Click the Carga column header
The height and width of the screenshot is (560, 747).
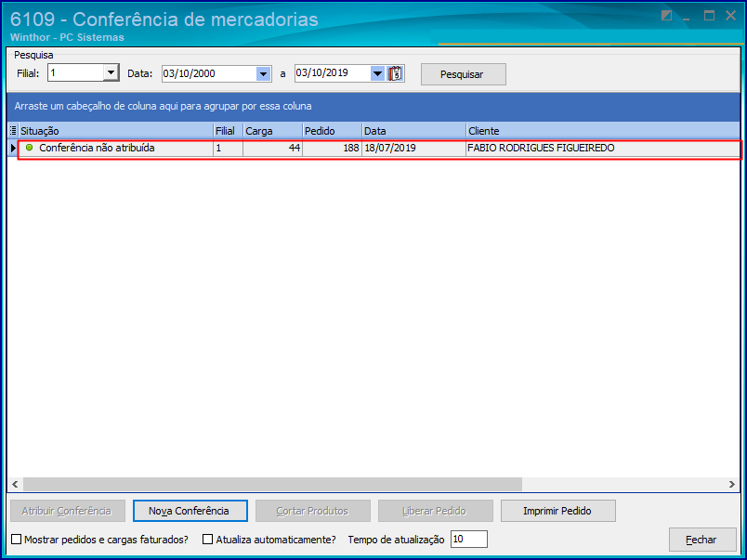272,131
